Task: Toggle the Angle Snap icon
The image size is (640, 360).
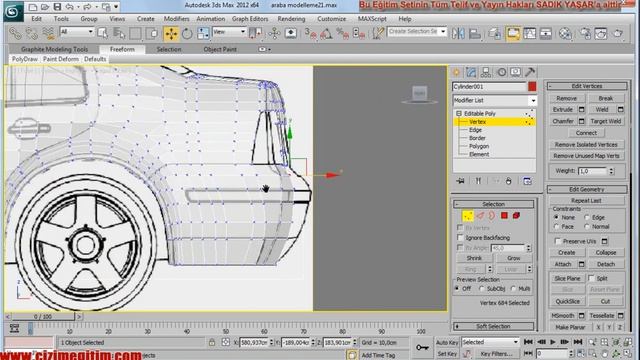Action: point(326,33)
